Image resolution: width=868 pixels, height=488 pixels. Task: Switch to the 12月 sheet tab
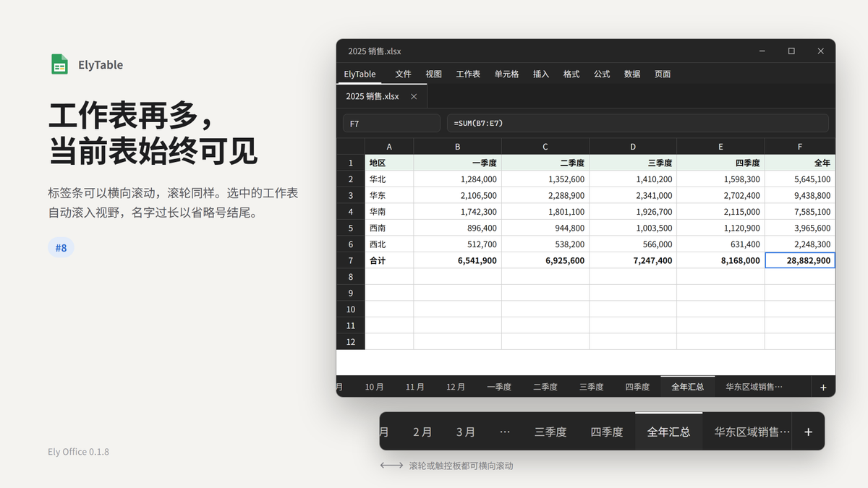click(x=456, y=387)
